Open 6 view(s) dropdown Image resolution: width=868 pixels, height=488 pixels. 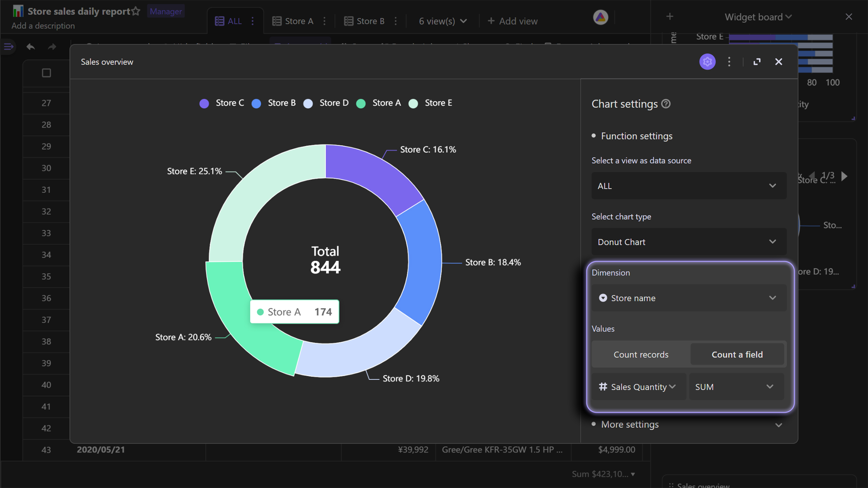pos(443,21)
